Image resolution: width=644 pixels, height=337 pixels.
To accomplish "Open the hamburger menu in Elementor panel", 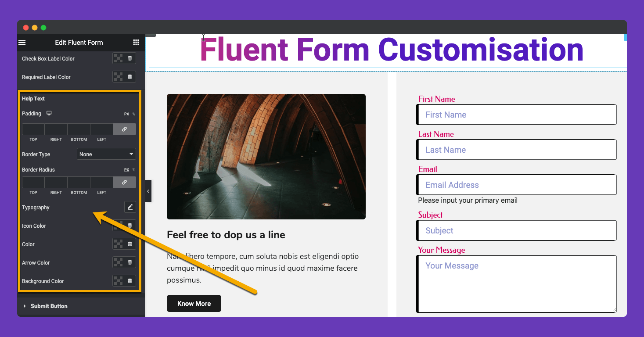I will (22, 43).
